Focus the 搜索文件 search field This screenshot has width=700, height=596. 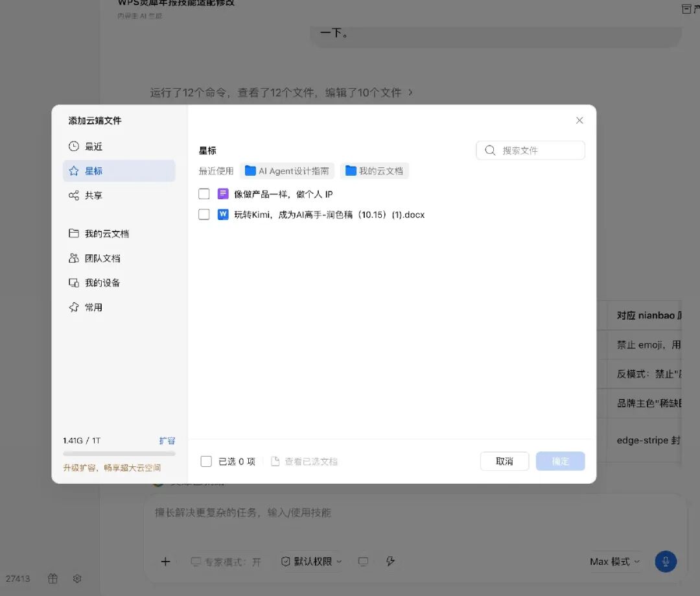[x=530, y=150]
